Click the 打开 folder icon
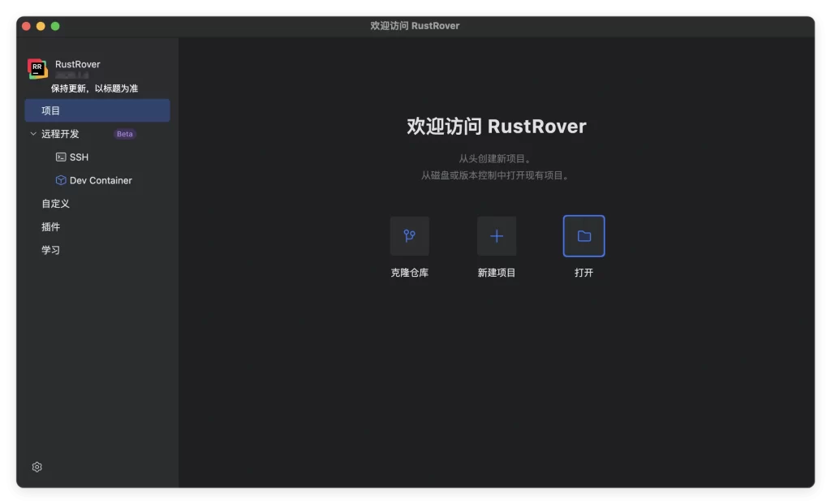The height and width of the screenshot is (504, 831). point(584,236)
